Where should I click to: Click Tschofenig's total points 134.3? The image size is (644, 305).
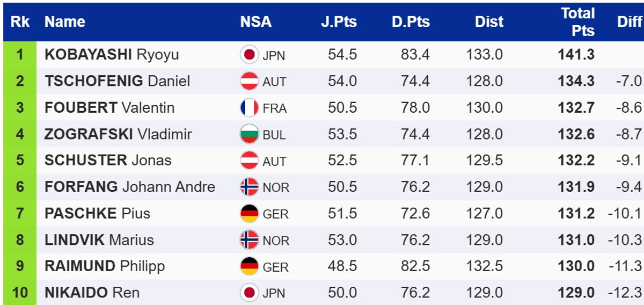click(x=576, y=81)
